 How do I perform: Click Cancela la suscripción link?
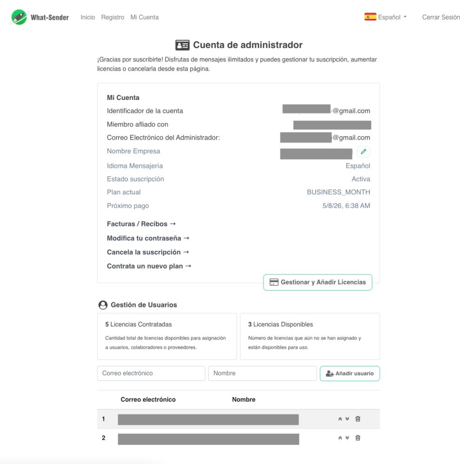pos(147,252)
